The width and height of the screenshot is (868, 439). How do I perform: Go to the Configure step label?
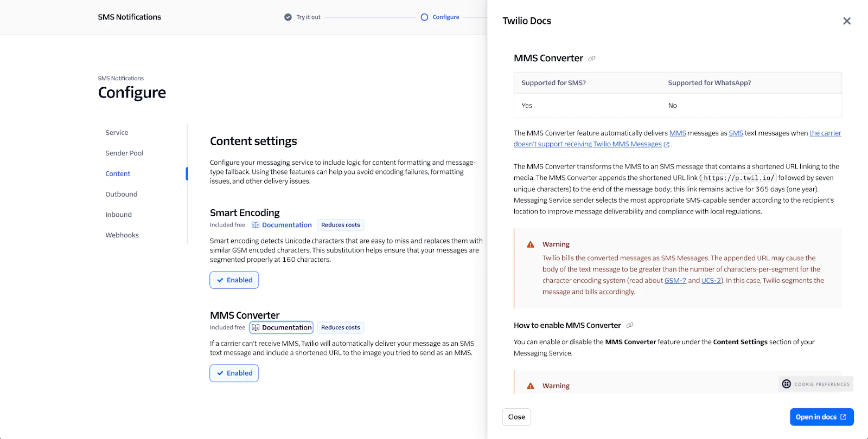point(446,17)
